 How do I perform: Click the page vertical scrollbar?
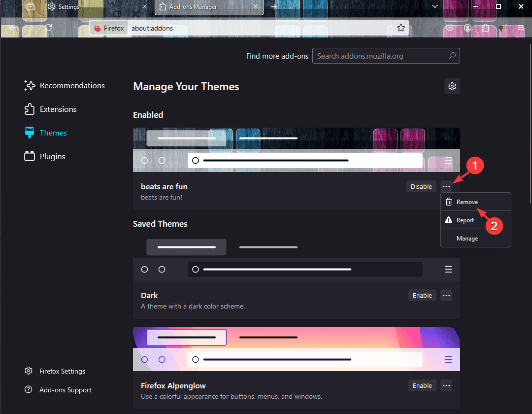pos(531,124)
